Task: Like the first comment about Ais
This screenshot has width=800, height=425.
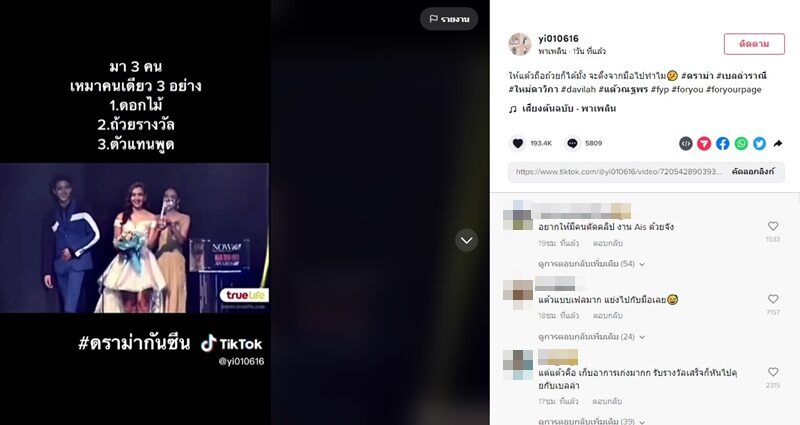Action: (x=773, y=226)
